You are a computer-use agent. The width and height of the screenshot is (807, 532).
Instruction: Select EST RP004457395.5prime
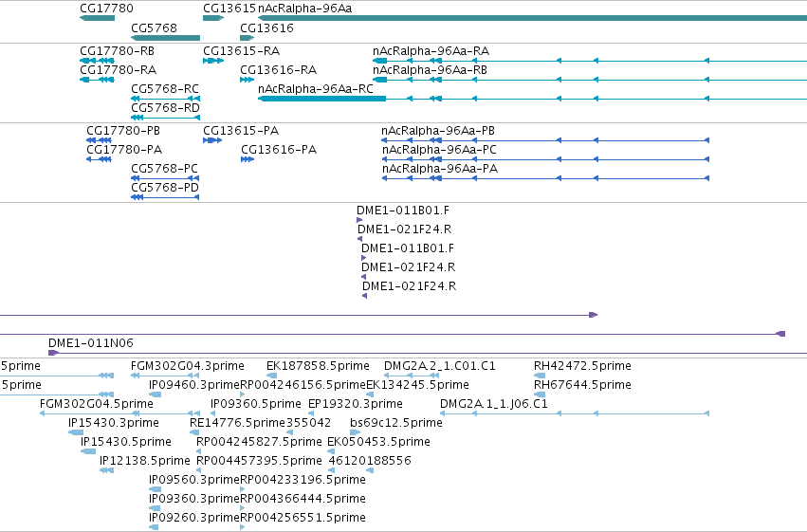(259, 461)
